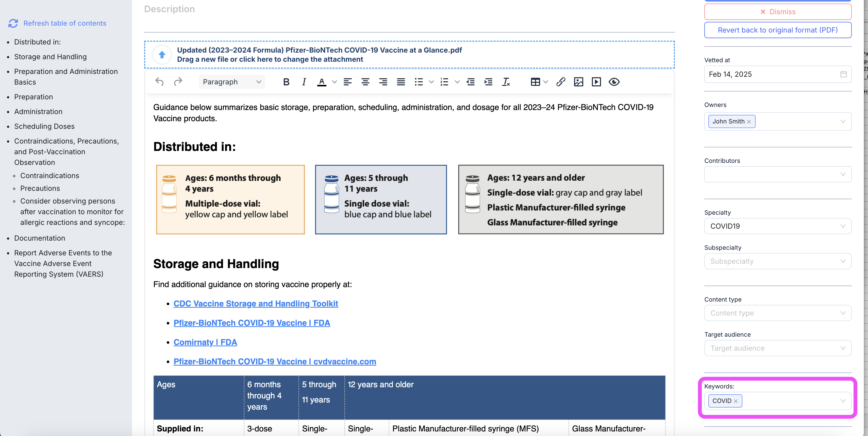Center align the text
868x436 pixels.
[365, 82]
